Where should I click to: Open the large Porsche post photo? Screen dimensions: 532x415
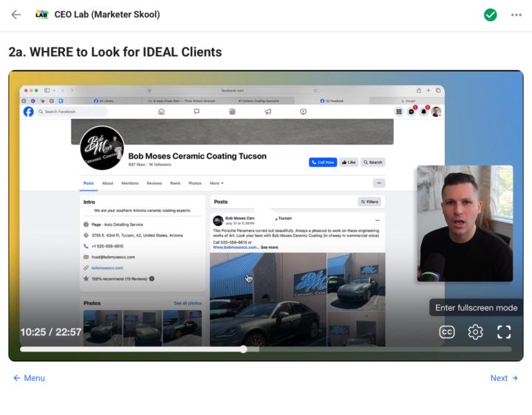[268, 299]
